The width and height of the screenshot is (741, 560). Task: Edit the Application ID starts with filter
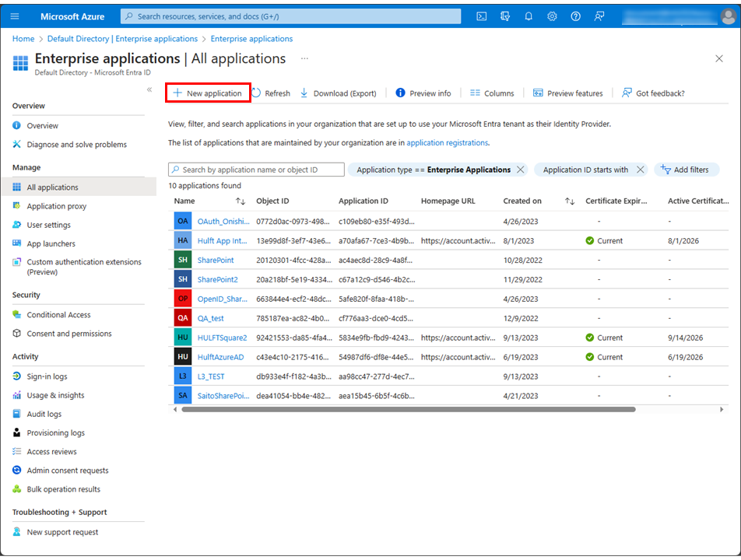click(585, 170)
